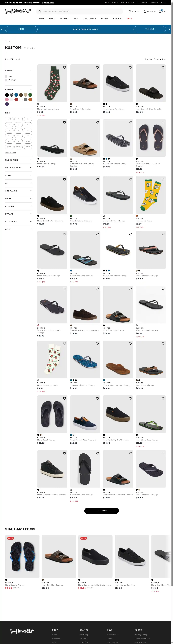Click the search items and brands field
Image resolution: width=173 pixels, height=644 pixels.
80,11
